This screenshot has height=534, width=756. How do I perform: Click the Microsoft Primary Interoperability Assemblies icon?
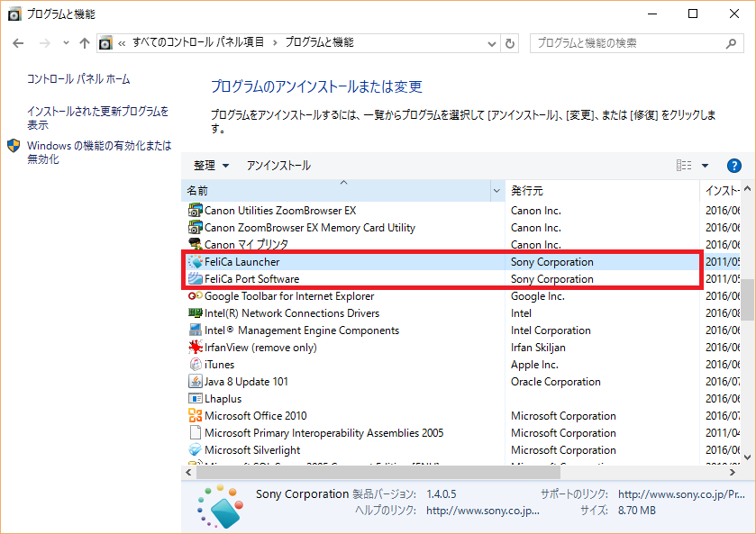tap(196, 432)
